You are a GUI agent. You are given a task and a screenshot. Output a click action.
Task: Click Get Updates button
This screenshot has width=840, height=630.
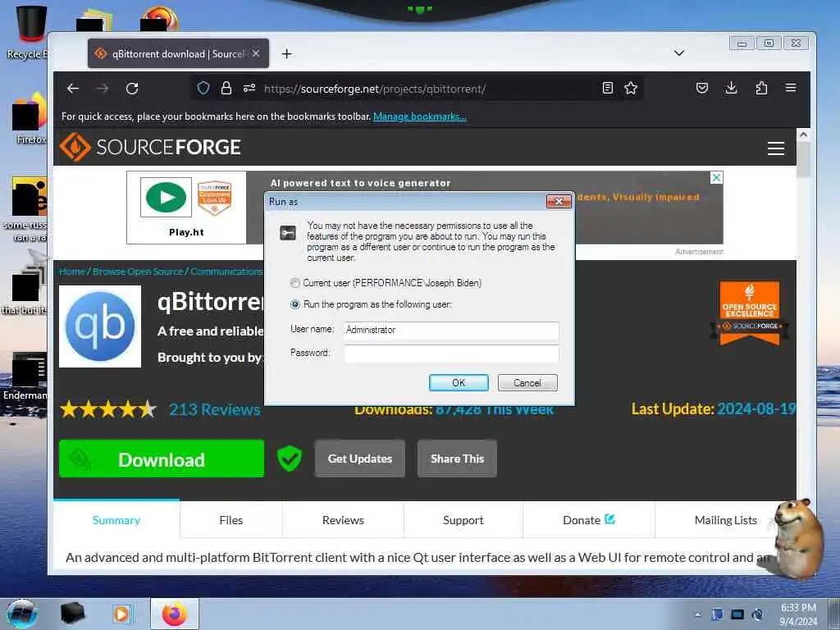pos(360,459)
